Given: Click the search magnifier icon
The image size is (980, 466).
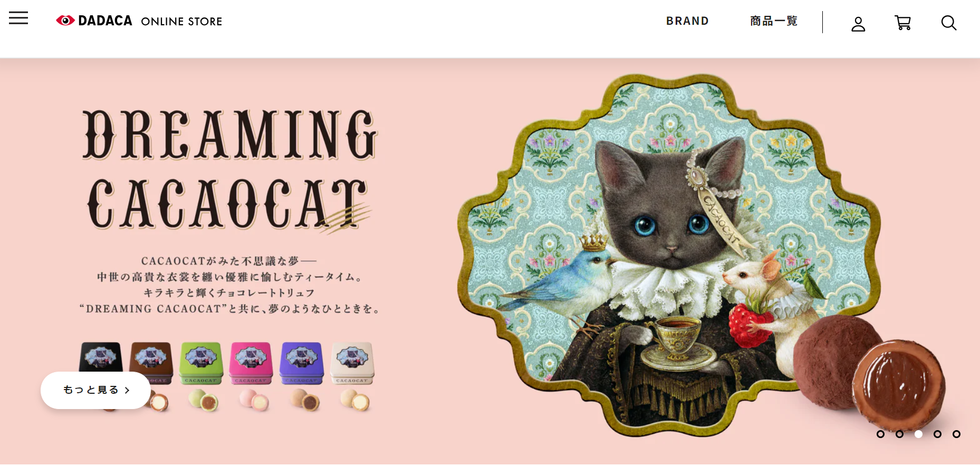Looking at the screenshot, I should click(x=949, y=23).
